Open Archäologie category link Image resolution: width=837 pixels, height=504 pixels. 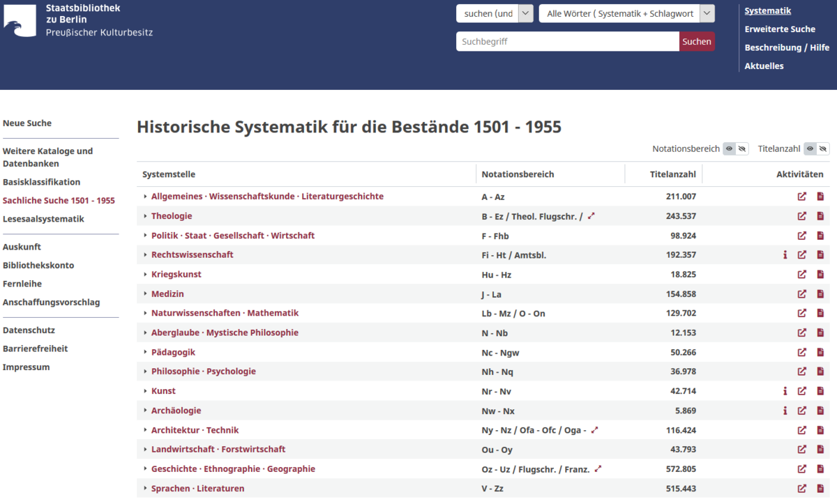pos(176,411)
